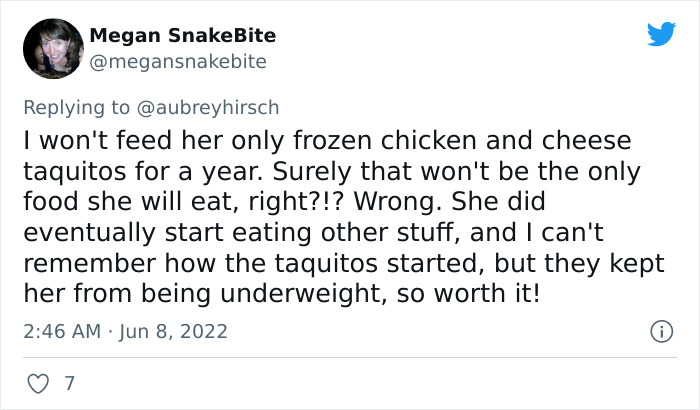Open Megan SnakeBite's profile picture
Screen dimensions: 700x410
point(49,48)
